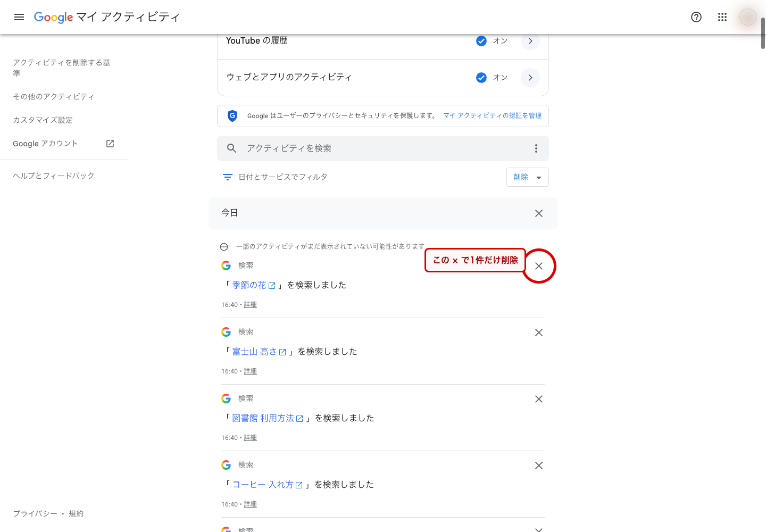This screenshot has height=532, width=766.
Task: Delete the 富士山 高さ search entry
Action: click(539, 332)
